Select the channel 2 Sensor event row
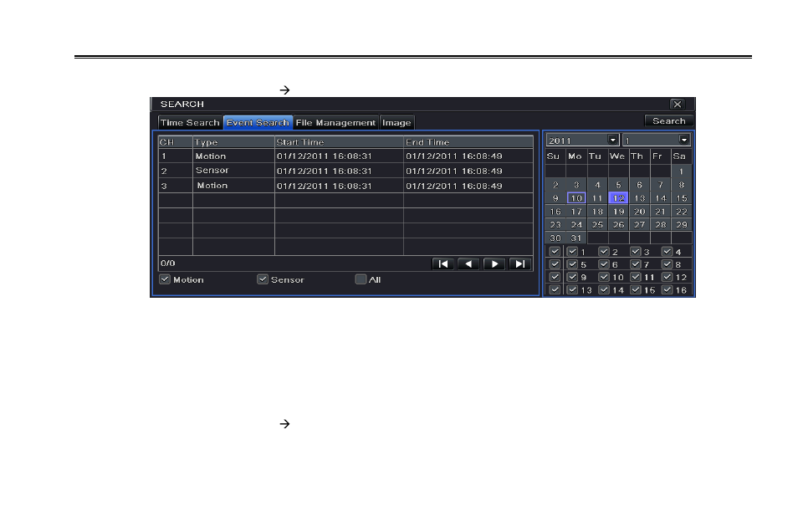Image resolution: width=798 pixels, height=532 pixels. pos(345,171)
